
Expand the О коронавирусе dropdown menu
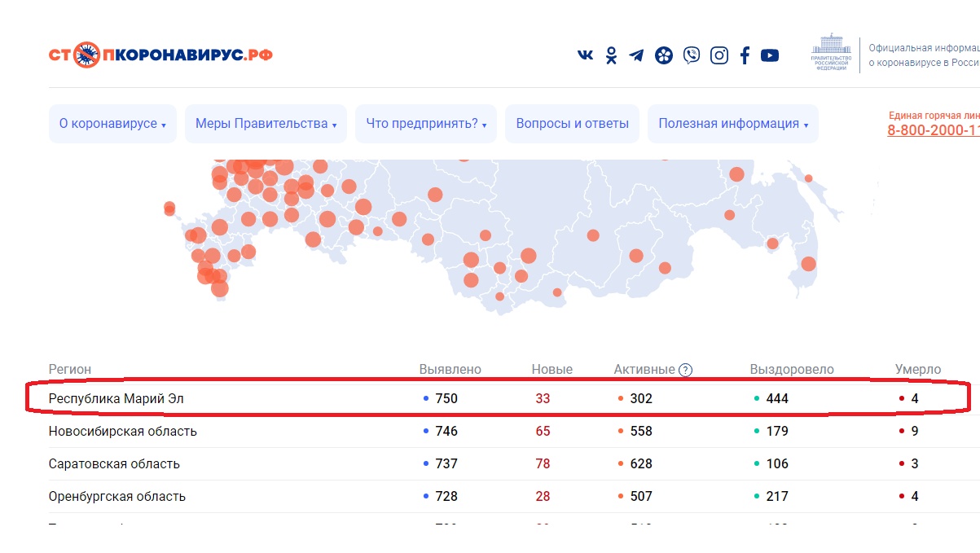pyautogui.click(x=112, y=124)
